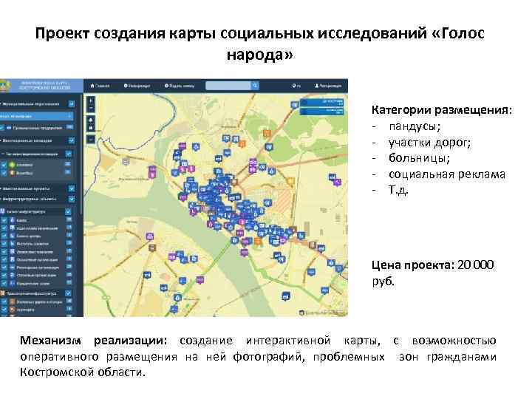Collapse the Инвестиционные площадки group arrow
The height and width of the screenshot is (399, 532).
point(1,140)
